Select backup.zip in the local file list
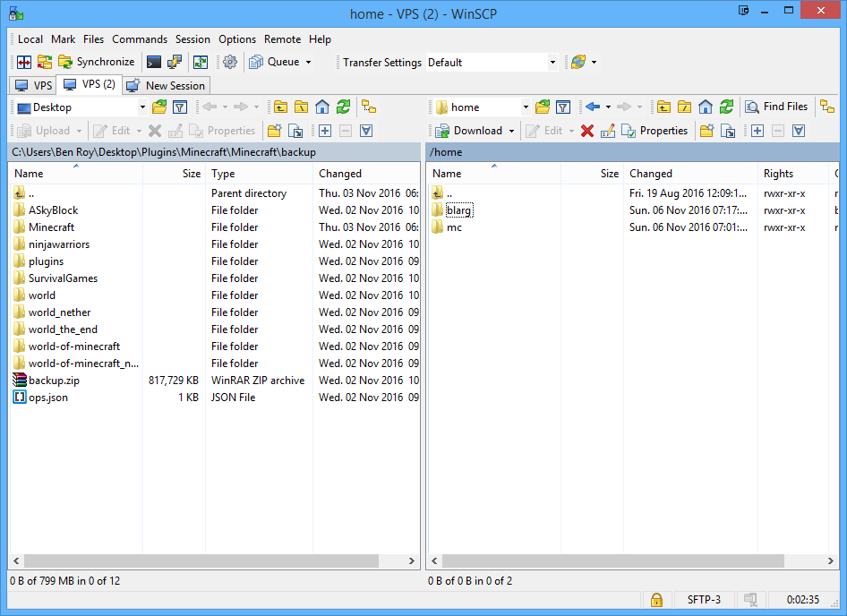847x616 pixels. point(54,381)
